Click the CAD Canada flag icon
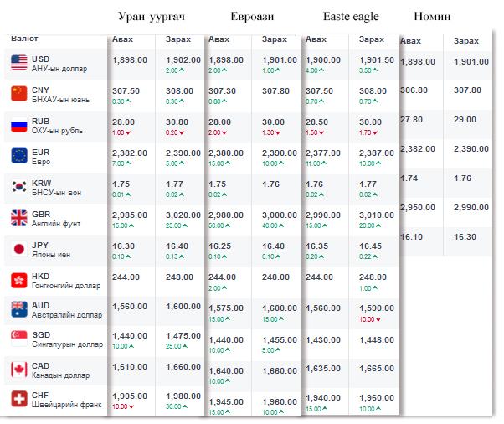 [19, 370]
